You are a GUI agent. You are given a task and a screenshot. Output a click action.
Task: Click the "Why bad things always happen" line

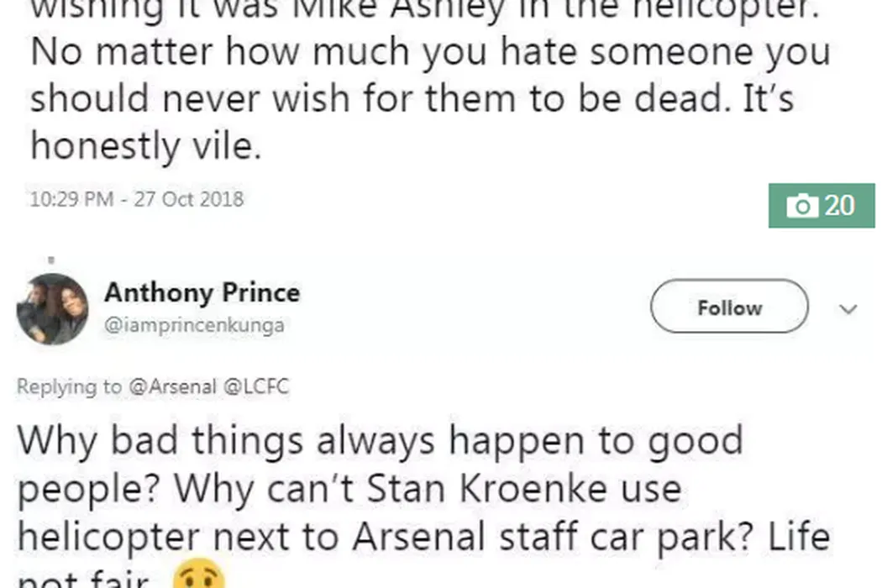(380, 441)
